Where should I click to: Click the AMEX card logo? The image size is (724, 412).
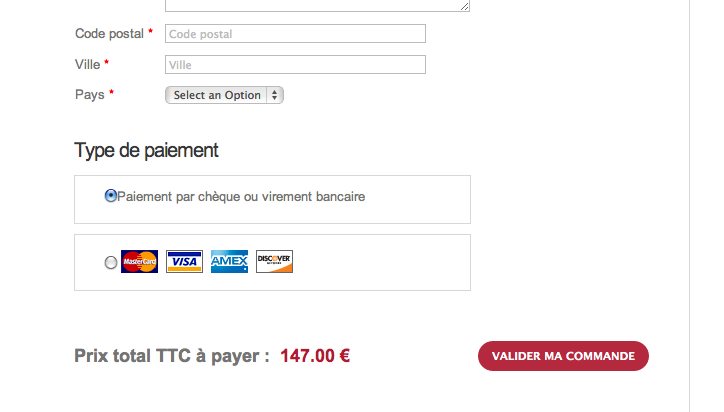tap(229, 262)
